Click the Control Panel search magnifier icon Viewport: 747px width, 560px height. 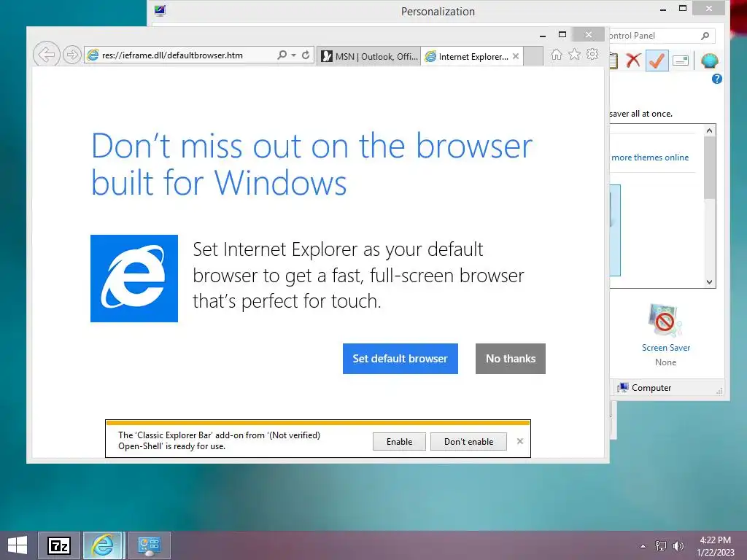tap(705, 36)
